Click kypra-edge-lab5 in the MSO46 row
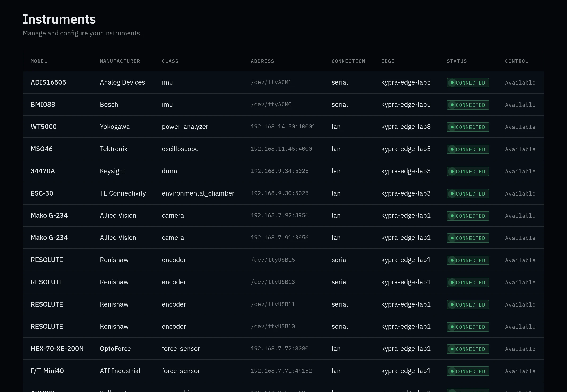The image size is (567, 392). pyautogui.click(x=406, y=149)
